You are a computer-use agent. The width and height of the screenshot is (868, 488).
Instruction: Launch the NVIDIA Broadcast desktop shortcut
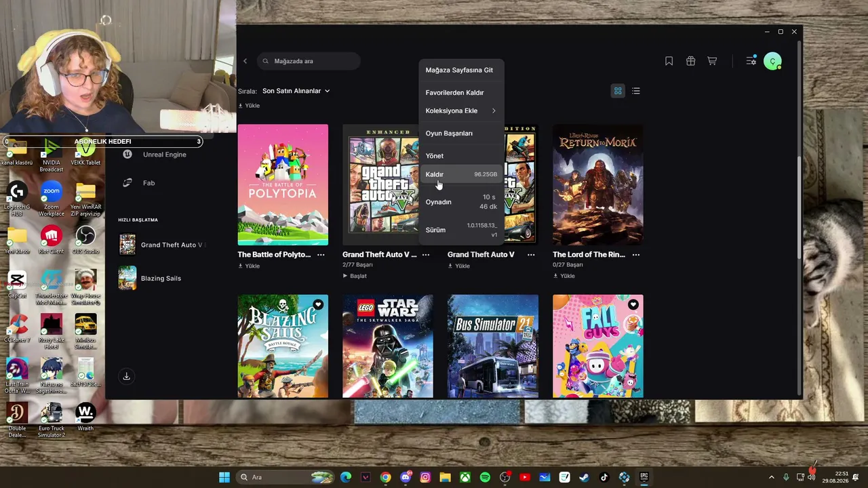(x=52, y=155)
